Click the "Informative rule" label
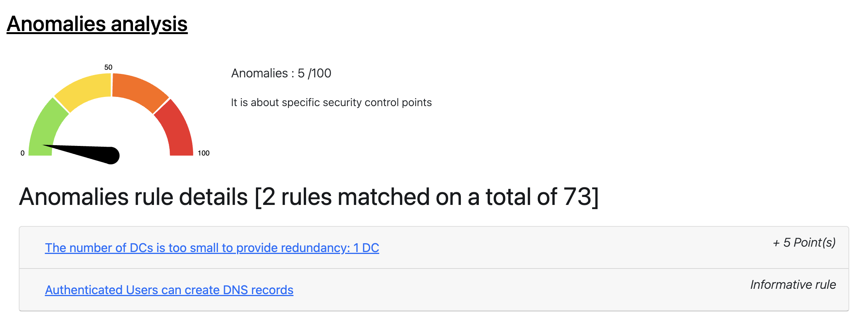This screenshot has height=334, width=868. (793, 285)
